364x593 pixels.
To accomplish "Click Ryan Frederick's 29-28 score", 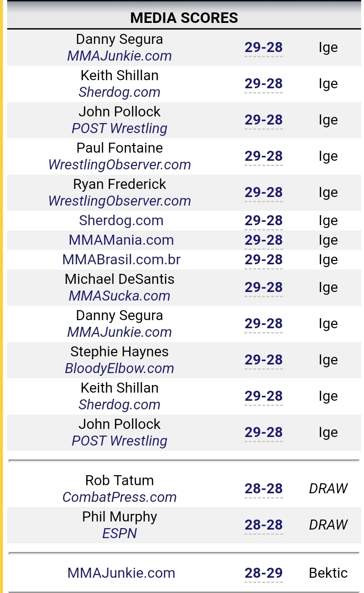I will click(x=263, y=192).
